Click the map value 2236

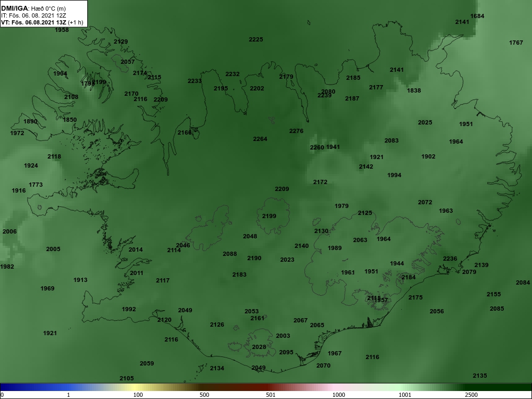tap(450, 259)
